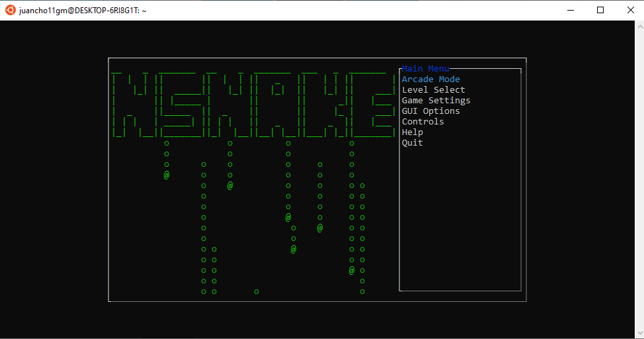
Task: Click the scrollbar up arrow
Action: coord(640,26)
